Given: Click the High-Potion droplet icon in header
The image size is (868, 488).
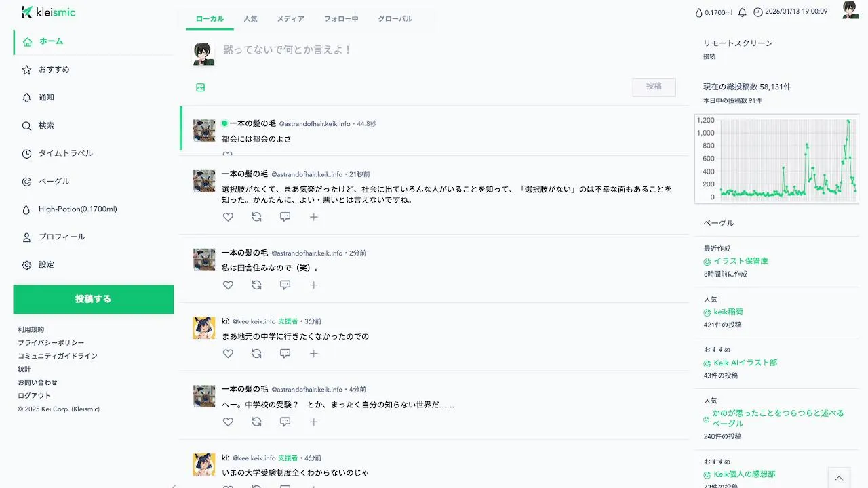Looking at the screenshot, I should 699,12.
